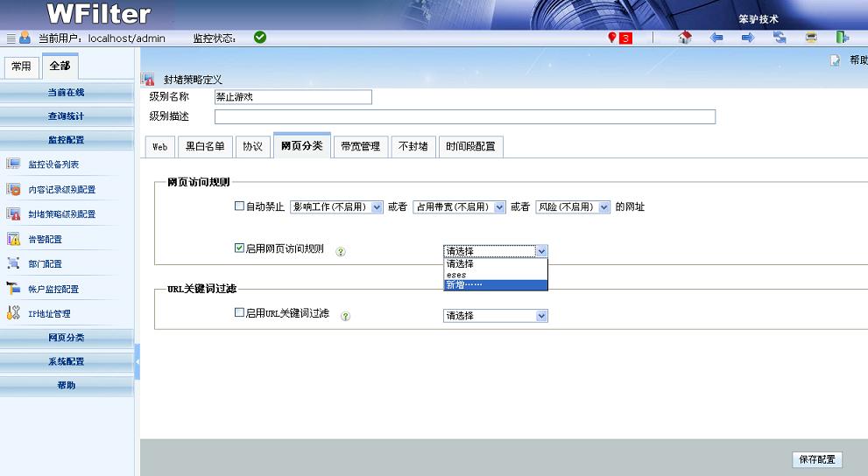Click the green logout door icon
The image size is (868, 476).
842,38
